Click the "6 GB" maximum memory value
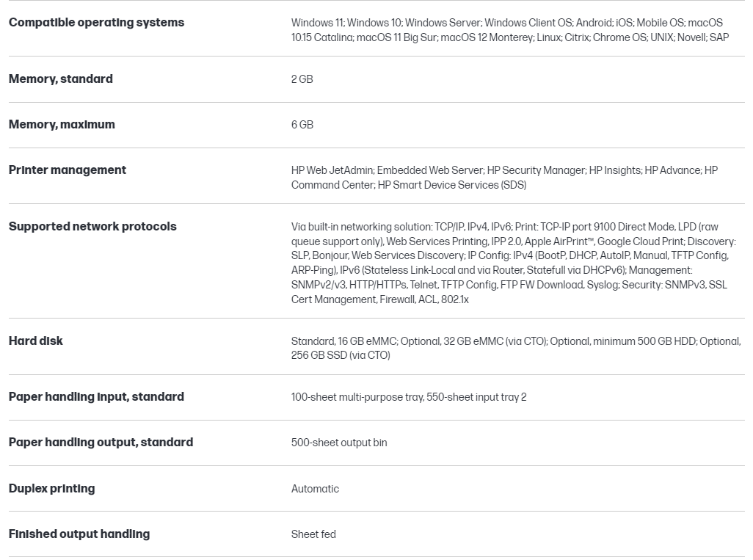Screen dimensions: 753x560 tap(302, 125)
